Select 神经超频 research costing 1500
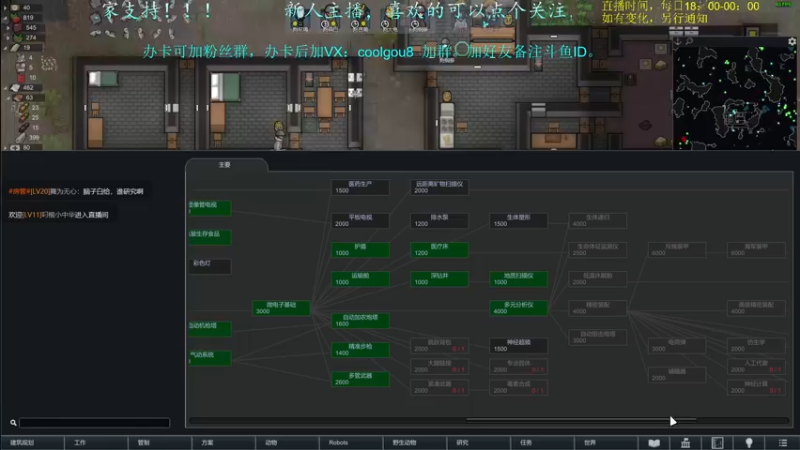This screenshot has width=800, height=450. [x=518, y=345]
